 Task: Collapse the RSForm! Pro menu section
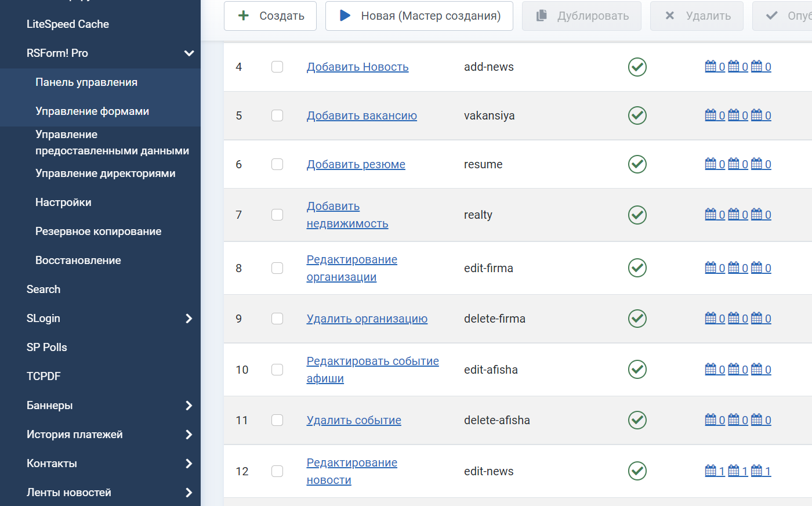click(x=188, y=53)
